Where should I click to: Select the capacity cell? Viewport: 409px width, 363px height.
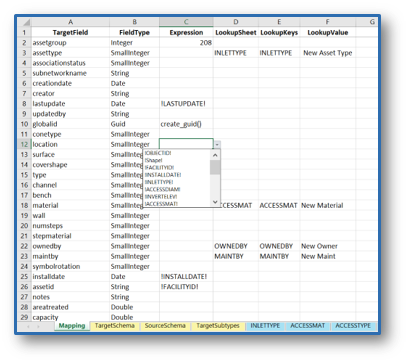point(70,317)
